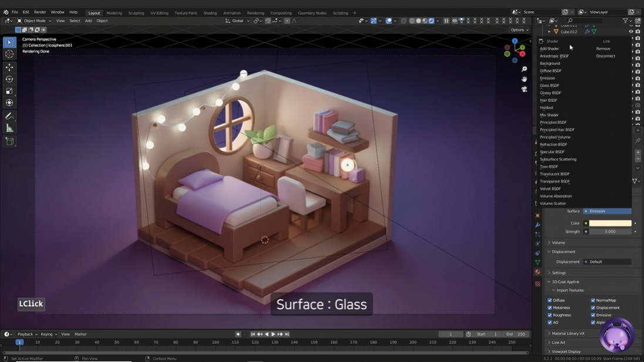
Task: Click the Strength 5.000 value slider
Action: 611,232
